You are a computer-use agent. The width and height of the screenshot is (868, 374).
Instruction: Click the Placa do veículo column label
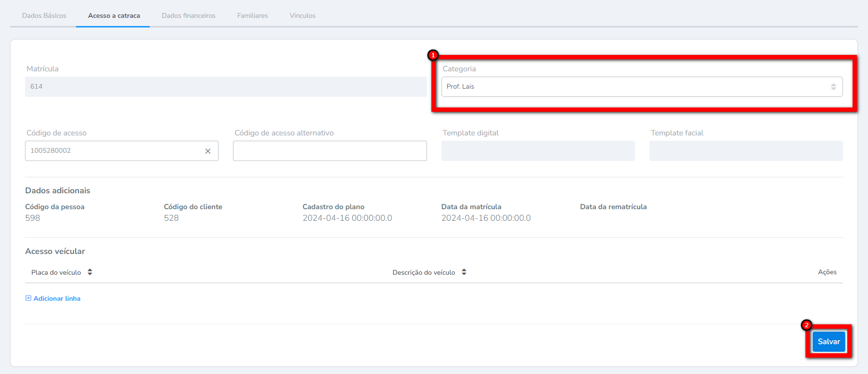[x=56, y=272]
